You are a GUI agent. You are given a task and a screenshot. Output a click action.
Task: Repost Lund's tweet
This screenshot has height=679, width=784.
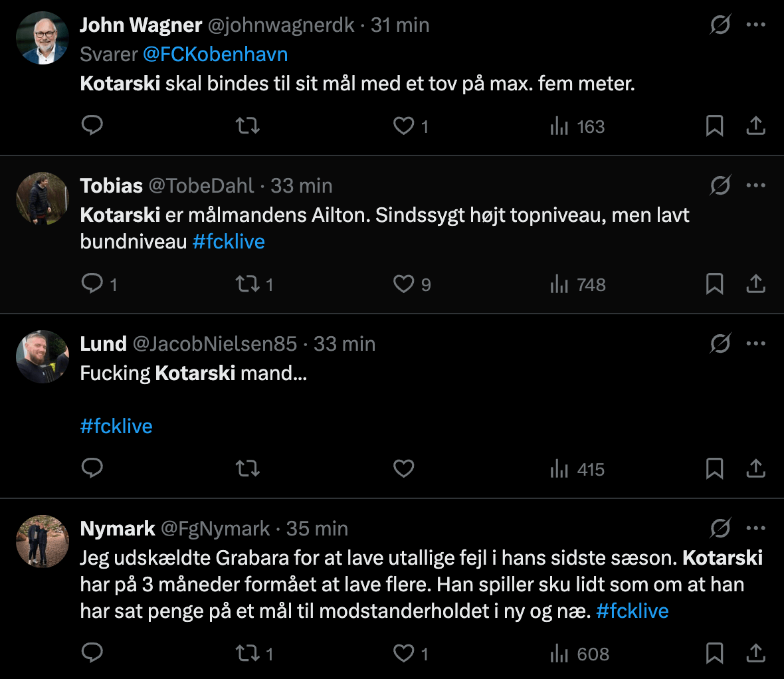coord(248,469)
